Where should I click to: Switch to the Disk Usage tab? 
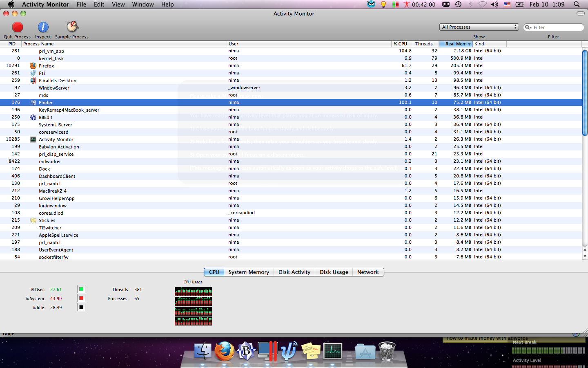tap(334, 272)
